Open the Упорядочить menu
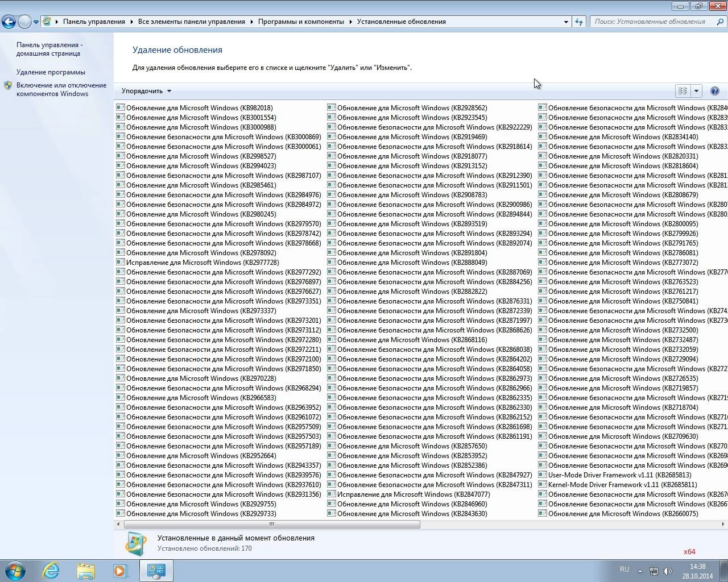The image size is (728, 582). 146,91
